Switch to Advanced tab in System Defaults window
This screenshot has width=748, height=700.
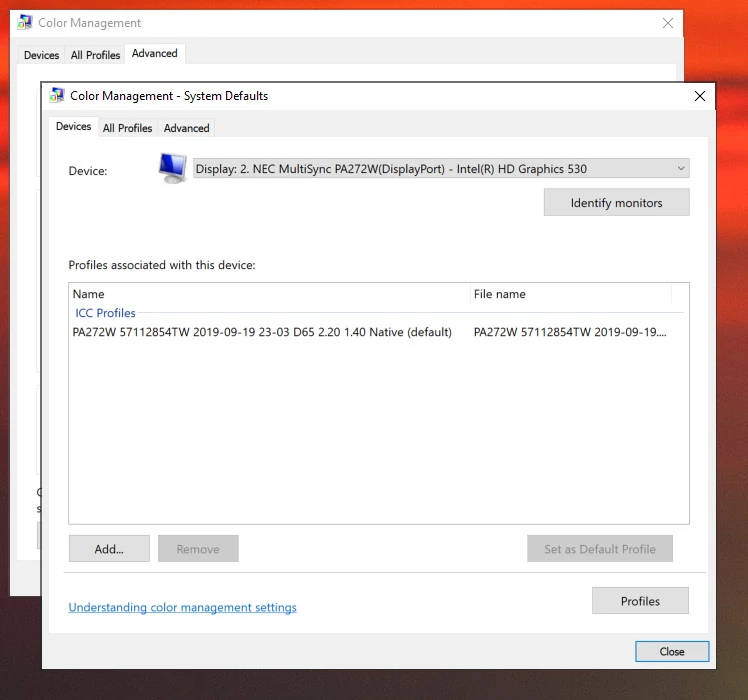pyautogui.click(x=187, y=128)
